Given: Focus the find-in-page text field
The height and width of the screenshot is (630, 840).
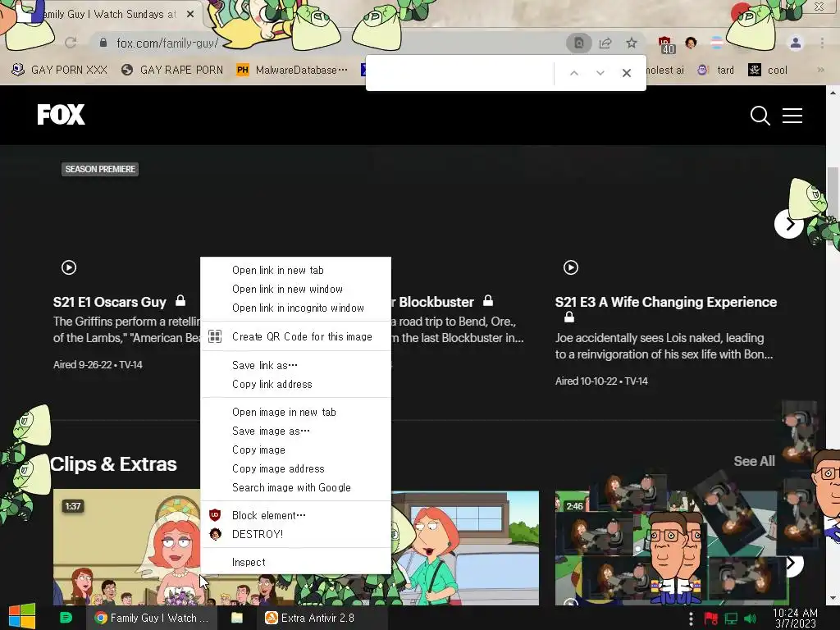Looking at the screenshot, I should 461,73.
